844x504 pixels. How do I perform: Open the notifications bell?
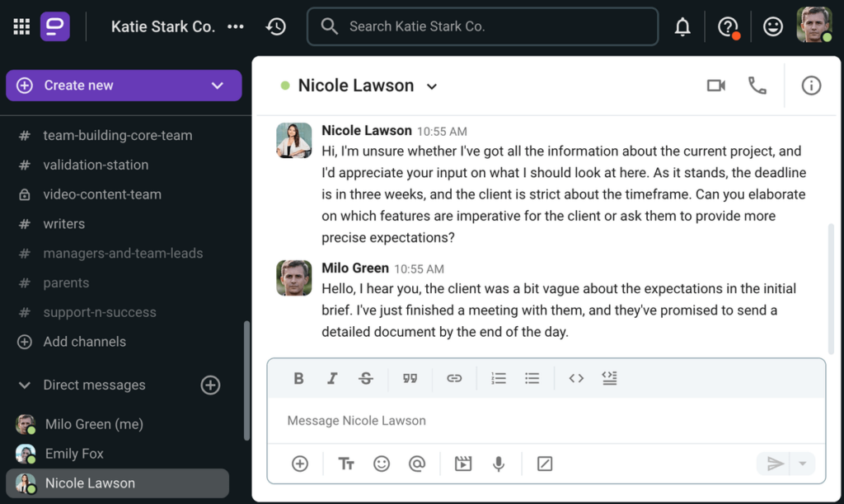click(x=682, y=26)
